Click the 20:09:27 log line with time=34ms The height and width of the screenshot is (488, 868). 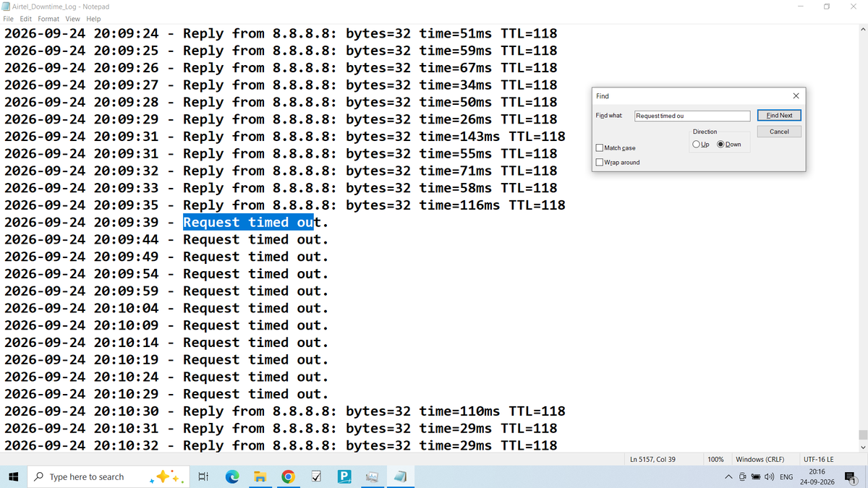281,85
